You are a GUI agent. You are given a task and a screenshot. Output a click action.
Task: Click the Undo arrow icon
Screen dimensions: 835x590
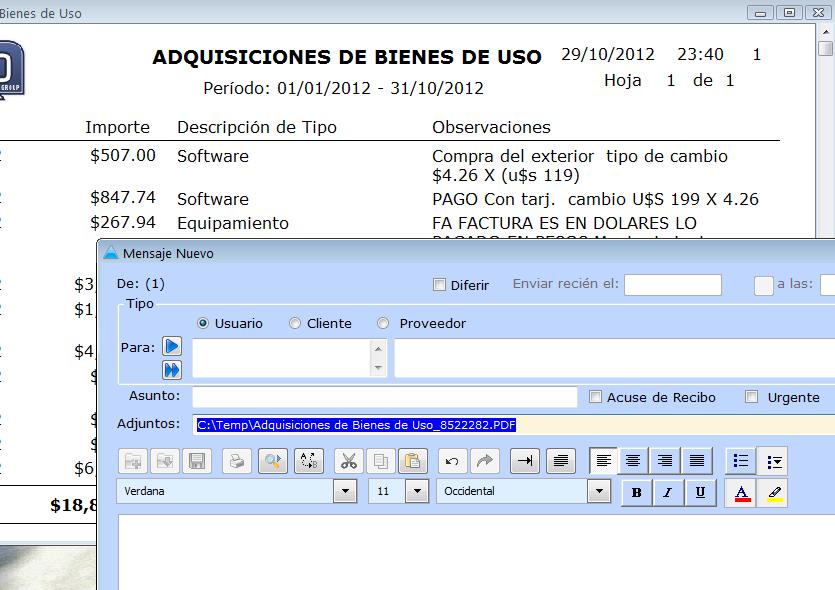pyautogui.click(x=453, y=461)
